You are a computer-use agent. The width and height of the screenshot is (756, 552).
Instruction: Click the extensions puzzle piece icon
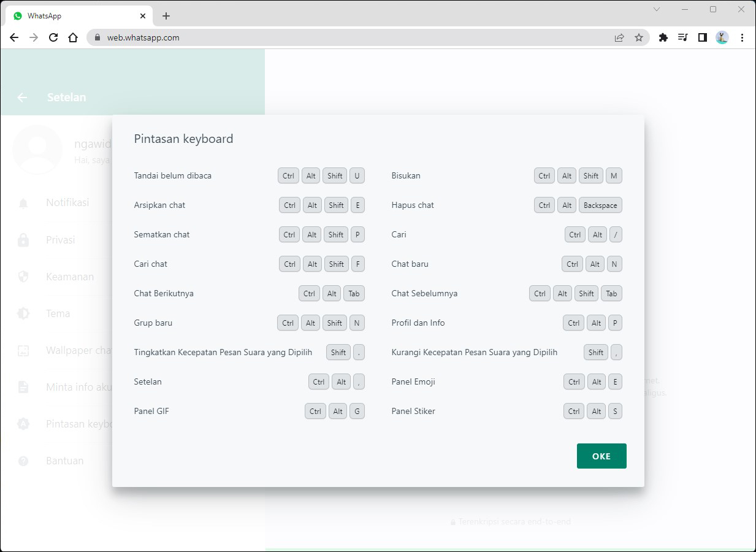click(663, 37)
